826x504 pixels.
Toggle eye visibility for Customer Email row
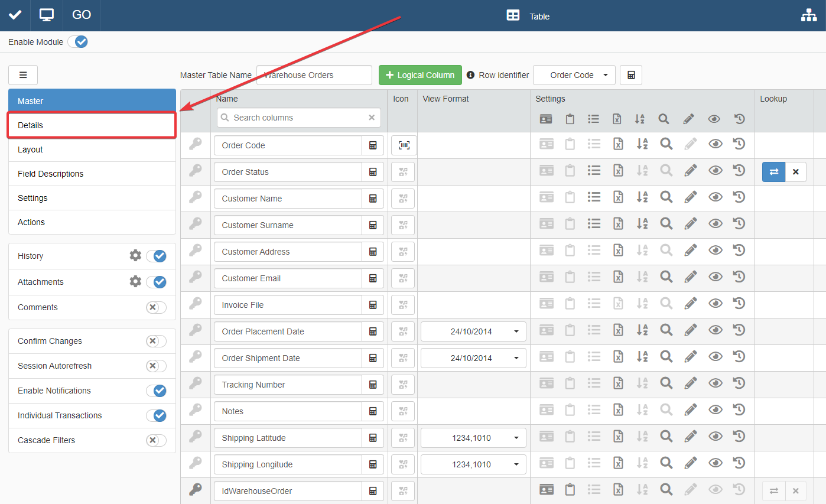pyautogui.click(x=715, y=277)
